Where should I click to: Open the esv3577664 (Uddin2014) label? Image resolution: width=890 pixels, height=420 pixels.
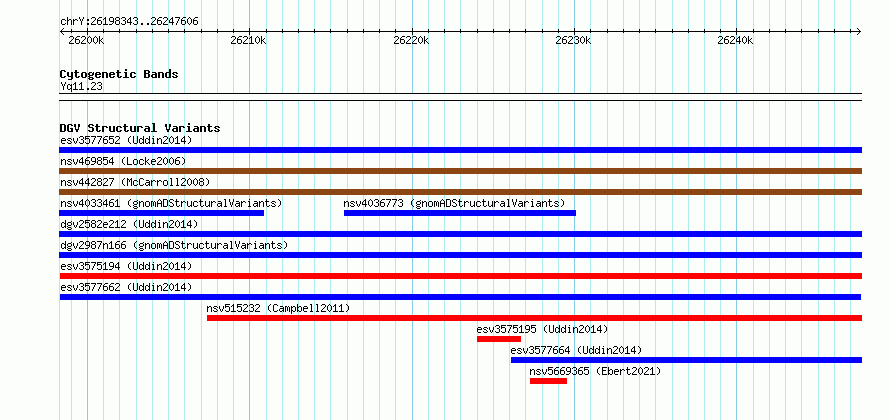click(576, 350)
